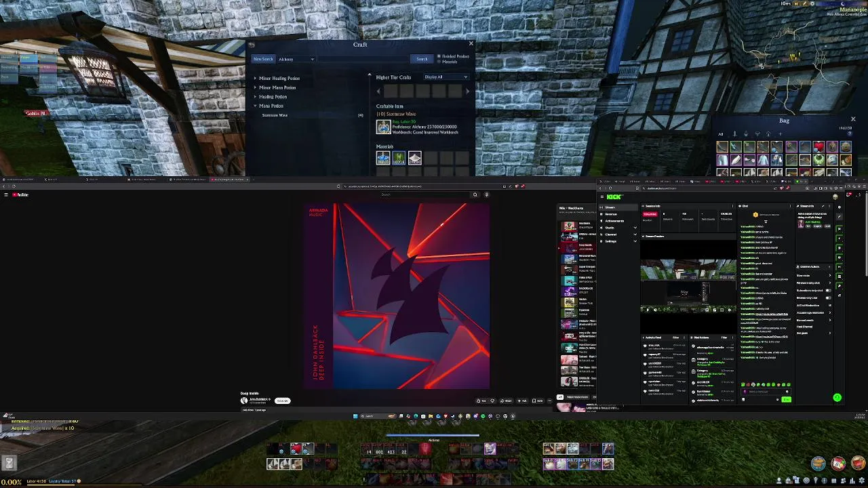This screenshot has height=488, width=868.
Task: Send the Kick chat message
Action: pos(786,399)
